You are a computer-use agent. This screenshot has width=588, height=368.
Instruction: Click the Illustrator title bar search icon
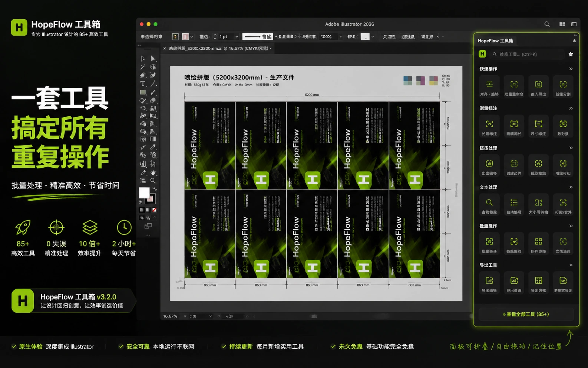click(x=547, y=24)
